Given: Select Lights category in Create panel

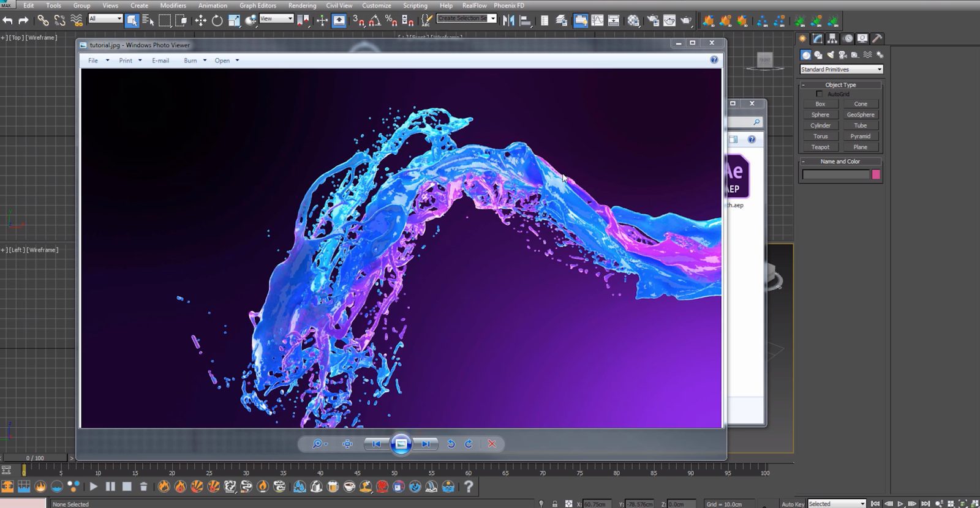Looking at the screenshot, I should tap(831, 55).
